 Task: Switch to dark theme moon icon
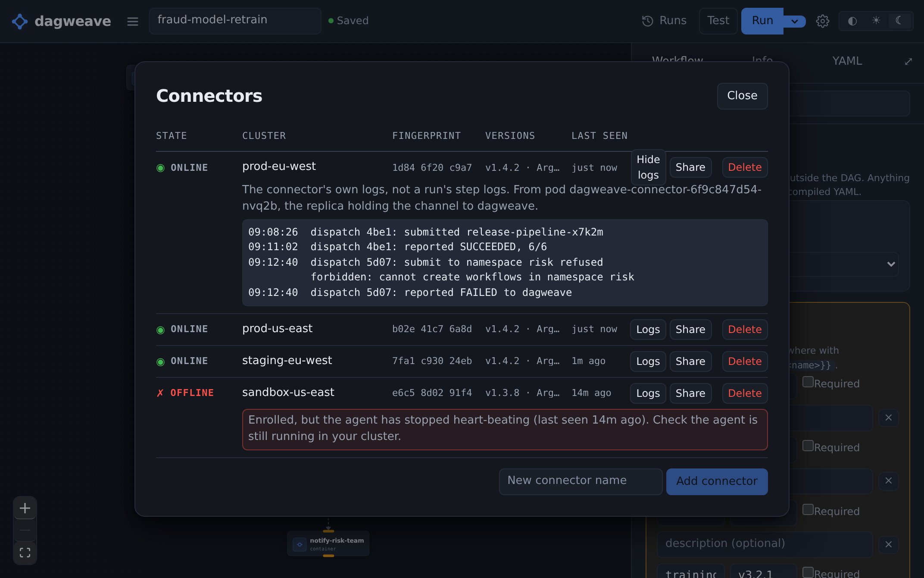pos(899,20)
